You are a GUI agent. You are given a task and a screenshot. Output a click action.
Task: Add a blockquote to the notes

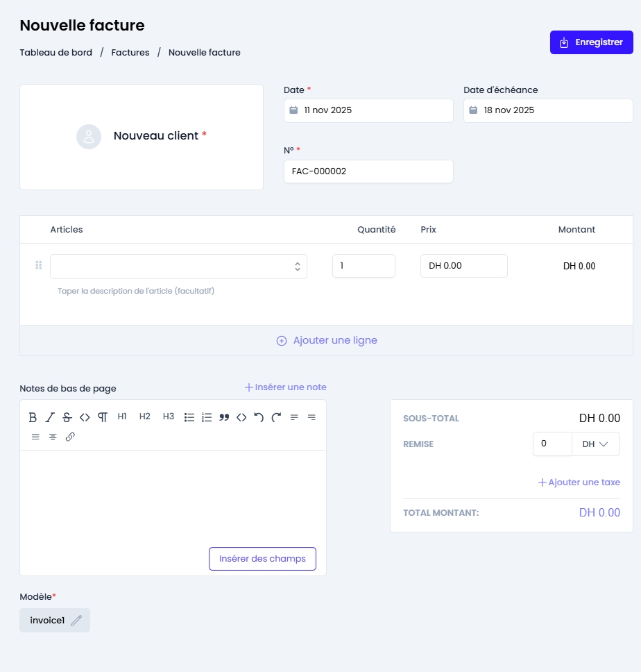pos(224,417)
